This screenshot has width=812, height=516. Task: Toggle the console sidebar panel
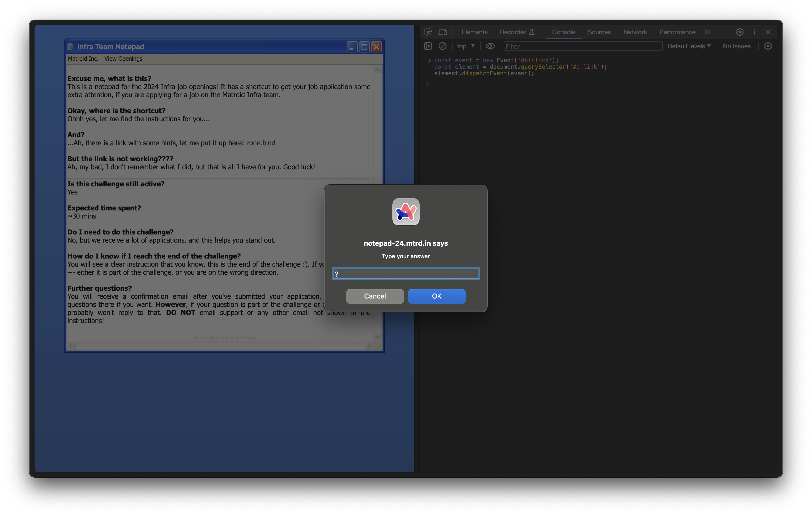click(428, 46)
